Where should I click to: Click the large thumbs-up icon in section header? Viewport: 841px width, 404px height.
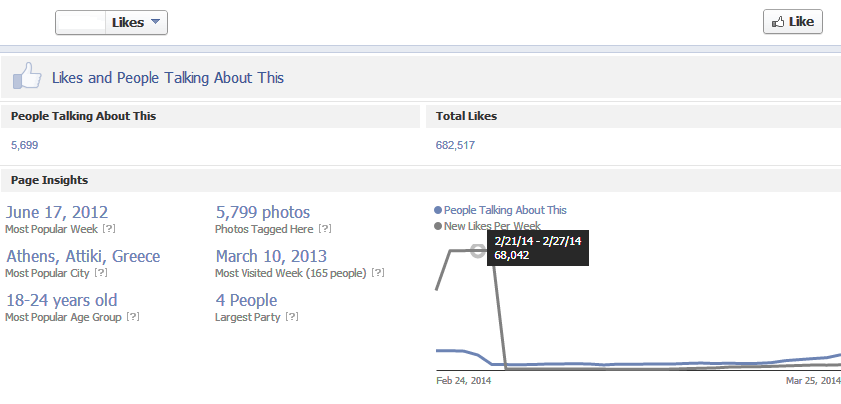[x=27, y=76]
